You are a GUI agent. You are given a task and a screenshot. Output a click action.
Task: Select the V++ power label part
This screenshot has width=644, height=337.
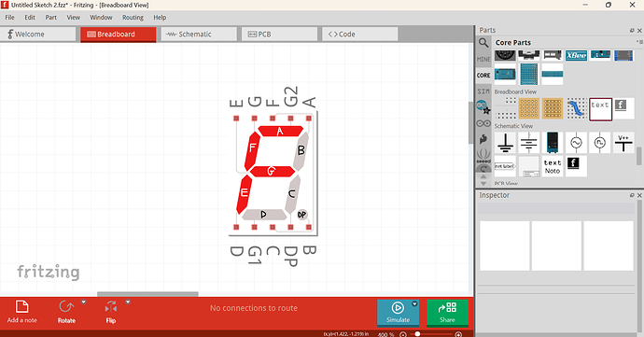(623, 143)
